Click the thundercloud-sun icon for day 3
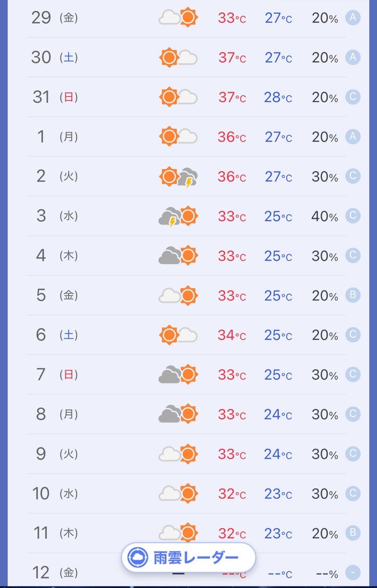Screen dimensions: 377x588 (178, 216)
